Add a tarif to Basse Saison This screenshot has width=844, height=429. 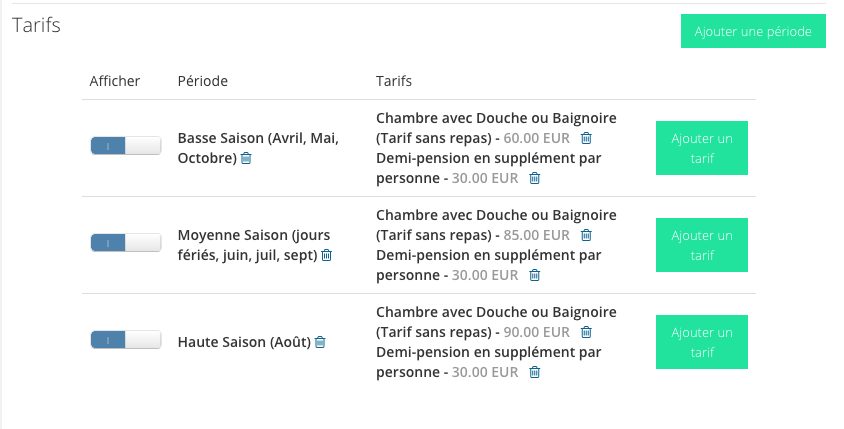[x=701, y=148]
